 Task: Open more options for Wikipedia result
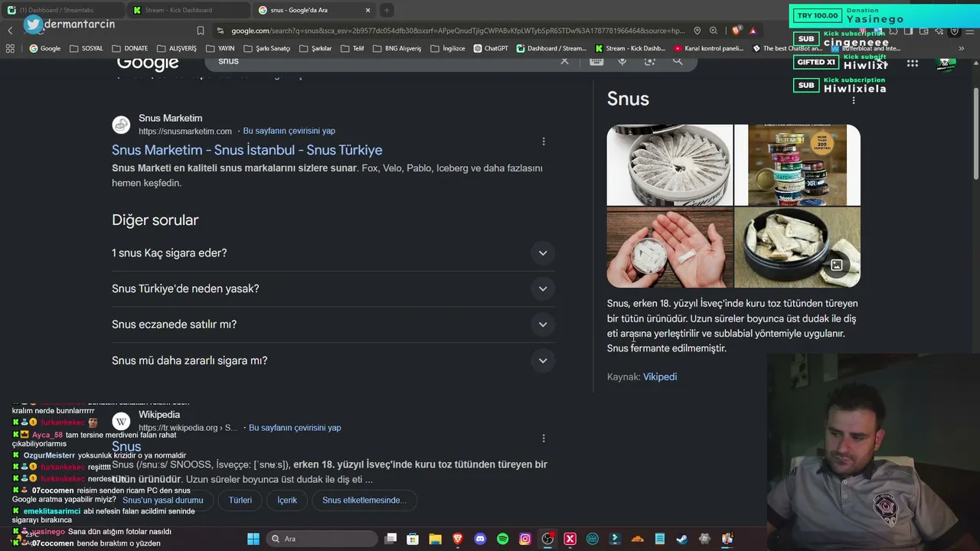point(544,439)
